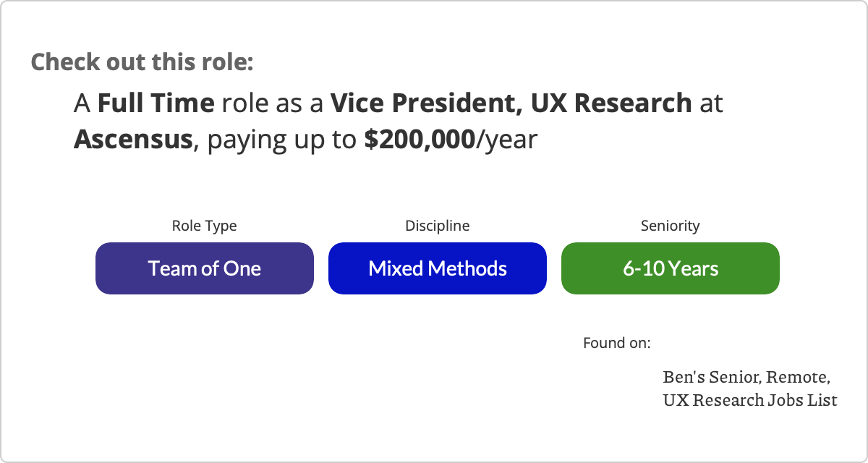Screen dimensions: 868x463
Task: Select the blue Mixed Methods badge
Action: tap(438, 268)
